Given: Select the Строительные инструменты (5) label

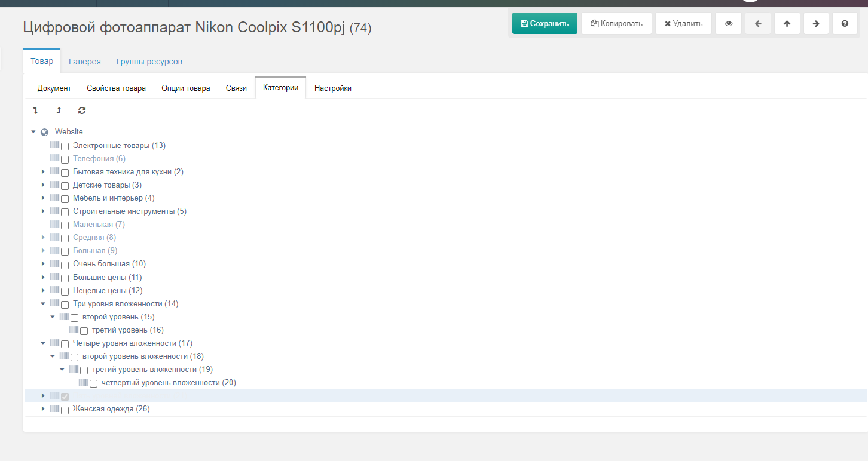Looking at the screenshot, I should tap(130, 211).
